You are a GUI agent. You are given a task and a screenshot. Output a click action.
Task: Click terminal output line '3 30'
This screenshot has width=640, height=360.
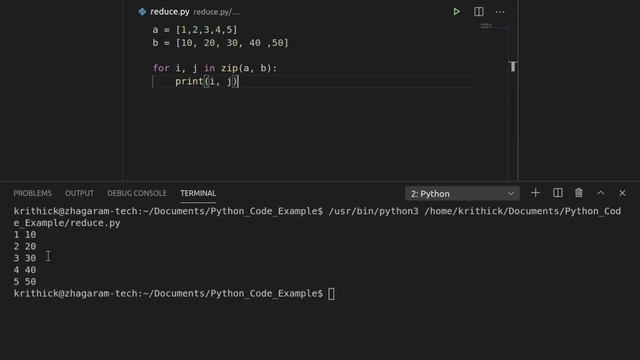pos(25,258)
